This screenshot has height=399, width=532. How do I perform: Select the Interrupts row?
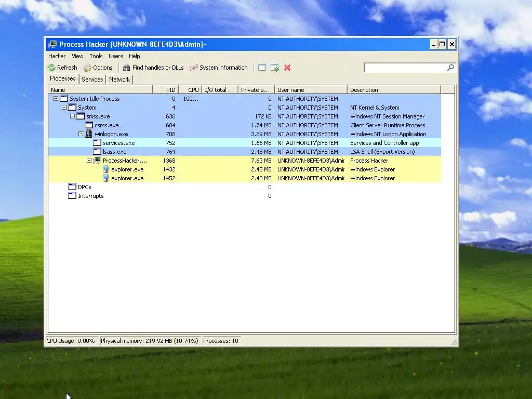[x=245, y=196]
